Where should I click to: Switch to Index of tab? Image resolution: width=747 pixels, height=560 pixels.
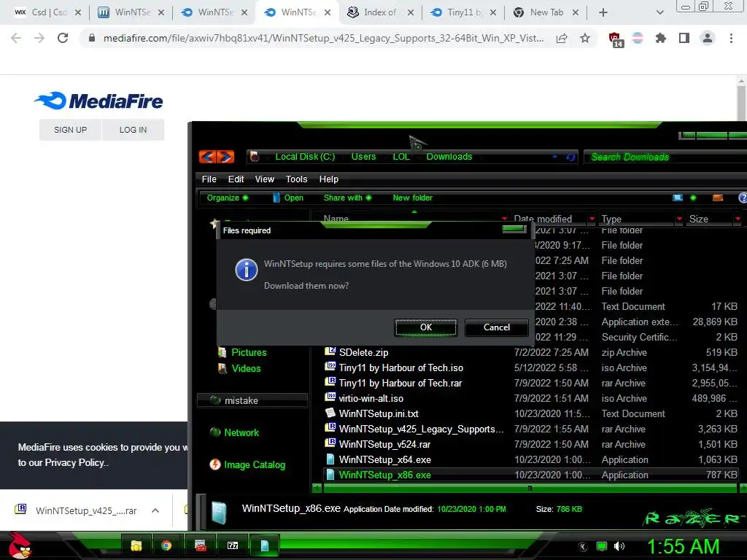pos(379,12)
